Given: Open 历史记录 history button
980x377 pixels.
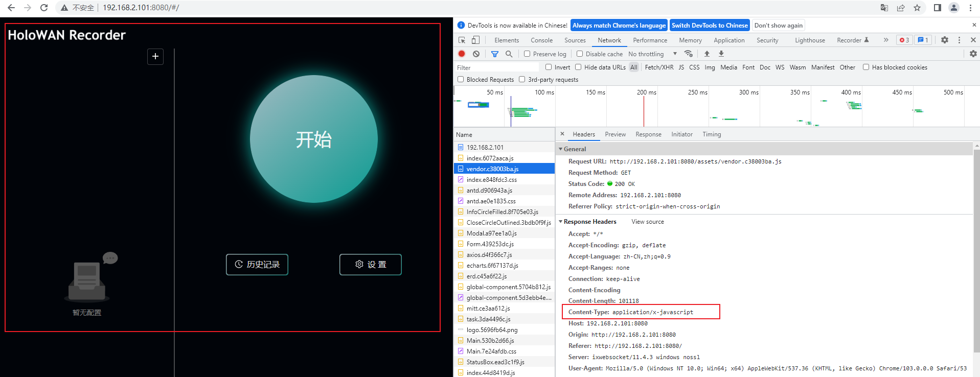Looking at the screenshot, I should pos(257,265).
